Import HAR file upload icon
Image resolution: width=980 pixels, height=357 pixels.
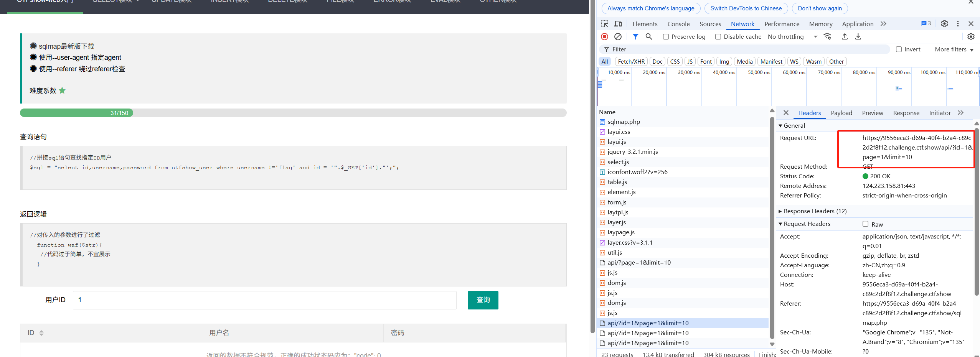845,36
